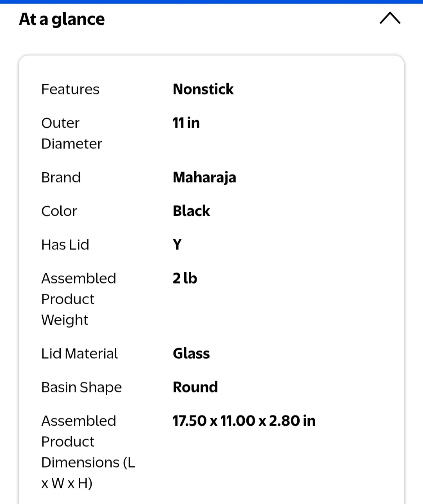Select the Black color value
The width and height of the screenshot is (423, 504).
[x=192, y=211]
